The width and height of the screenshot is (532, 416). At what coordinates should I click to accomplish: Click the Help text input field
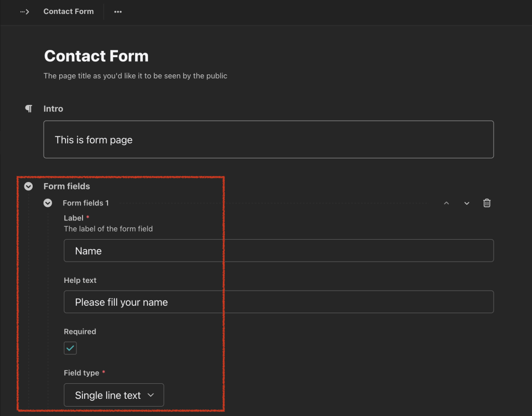pos(278,302)
